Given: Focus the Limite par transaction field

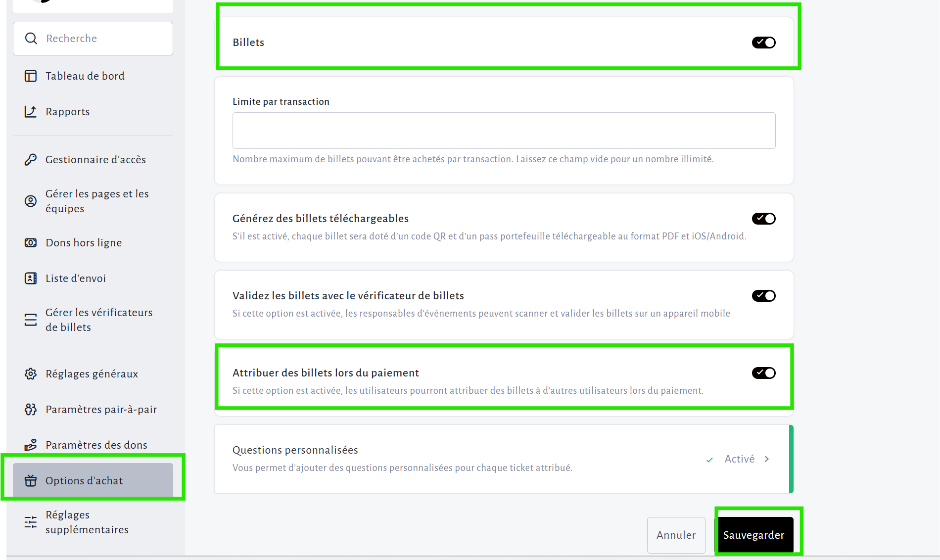Looking at the screenshot, I should 504,131.
